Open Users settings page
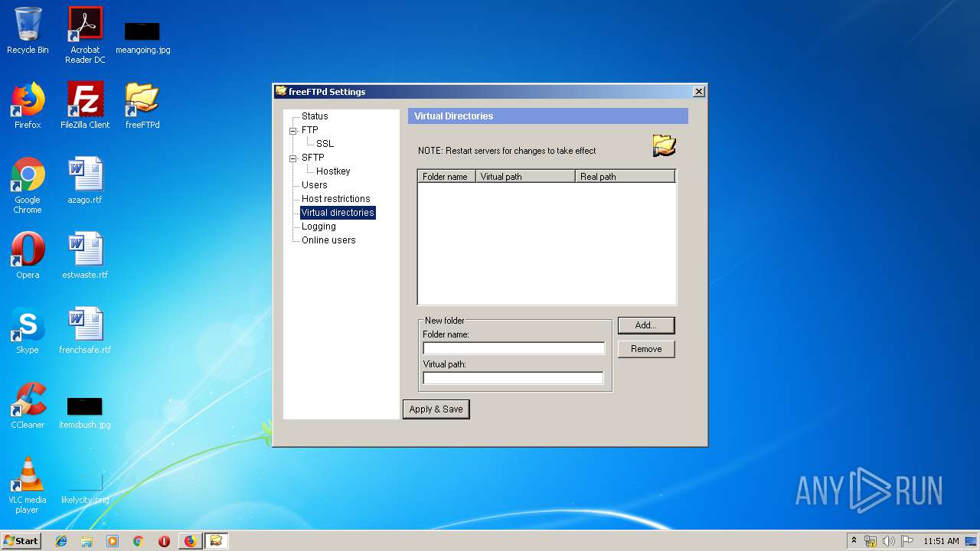The height and width of the screenshot is (551, 980). pyautogui.click(x=314, y=185)
